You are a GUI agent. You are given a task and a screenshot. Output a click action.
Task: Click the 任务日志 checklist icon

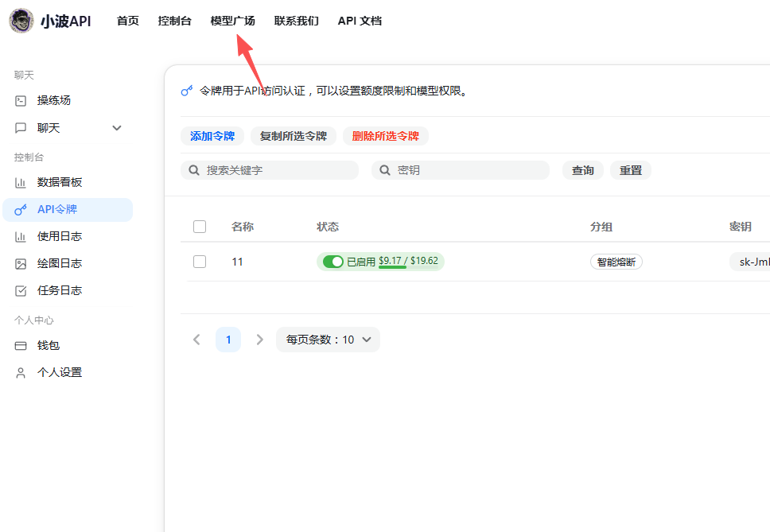click(21, 290)
